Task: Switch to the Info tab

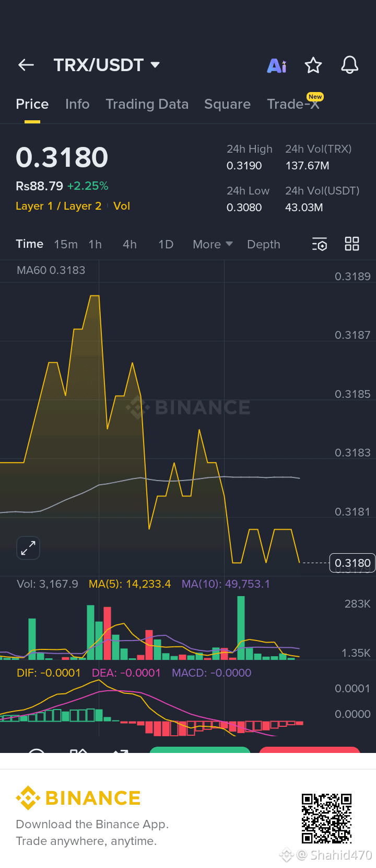Action: tap(77, 104)
